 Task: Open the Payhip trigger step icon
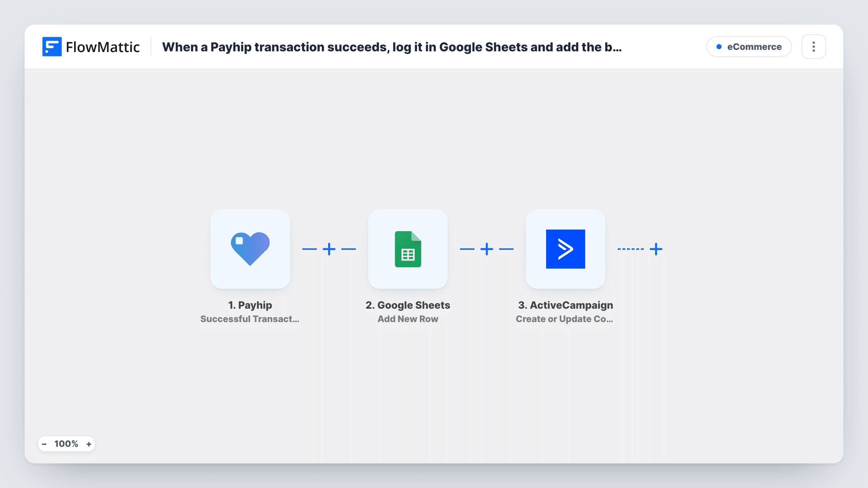(x=250, y=249)
